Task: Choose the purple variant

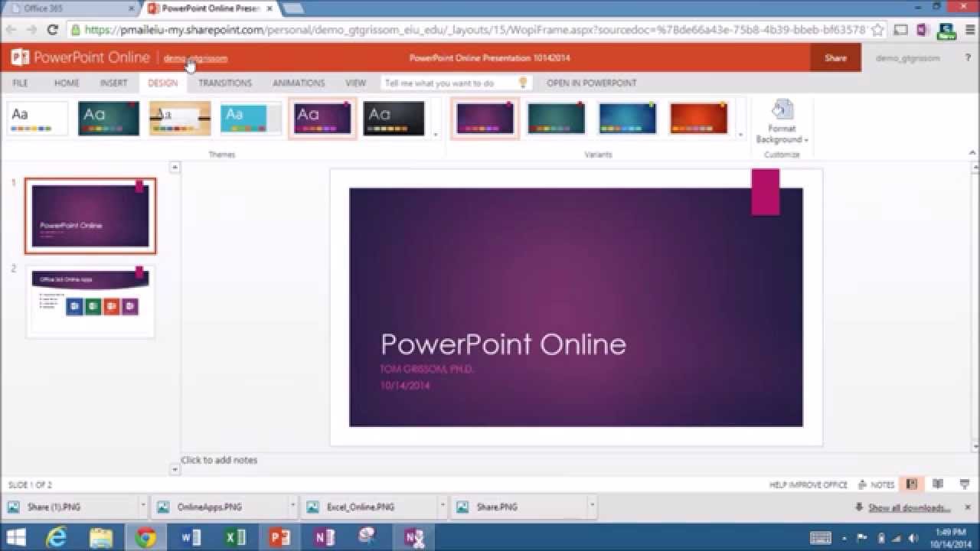Action: pos(485,118)
